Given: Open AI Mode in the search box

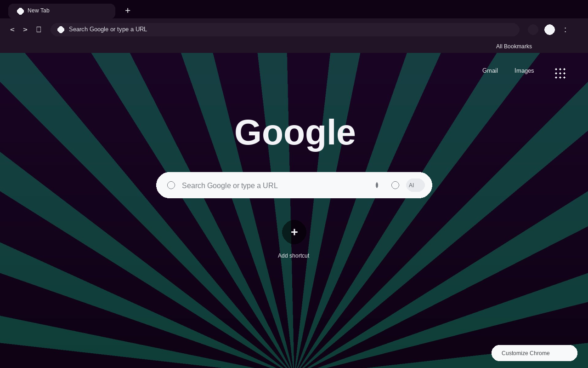Looking at the screenshot, I should (415, 185).
